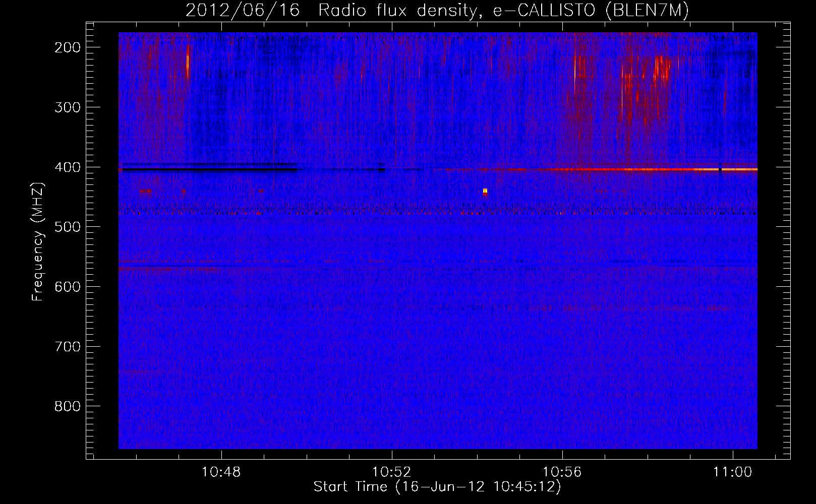Viewport: 816px width, 504px height.
Task: Click the 800 frequency tick label
Action: pyautogui.click(x=67, y=406)
